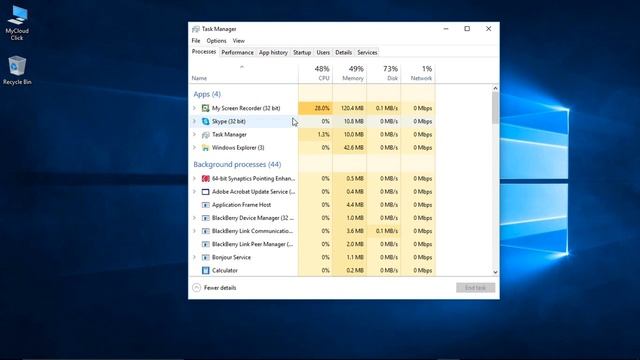The height and width of the screenshot is (360, 640).
Task: Click the BlackBerry Device Manager icon
Action: coord(205,218)
